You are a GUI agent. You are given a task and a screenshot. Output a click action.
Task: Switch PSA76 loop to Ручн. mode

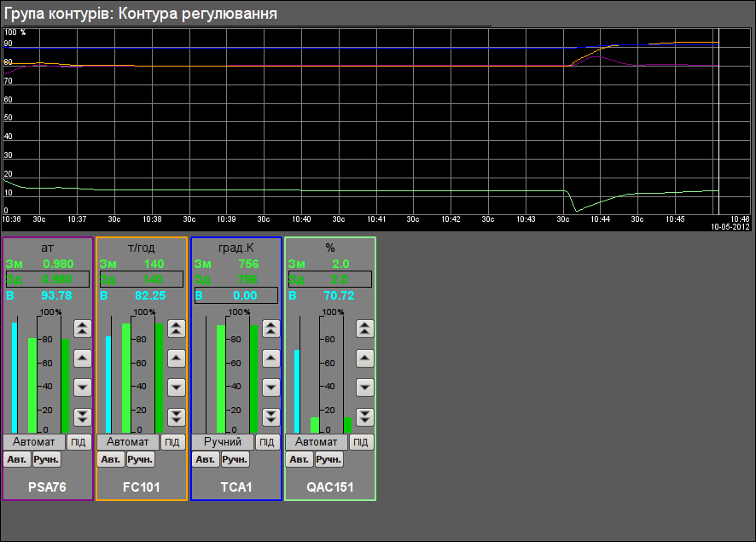[46, 459]
